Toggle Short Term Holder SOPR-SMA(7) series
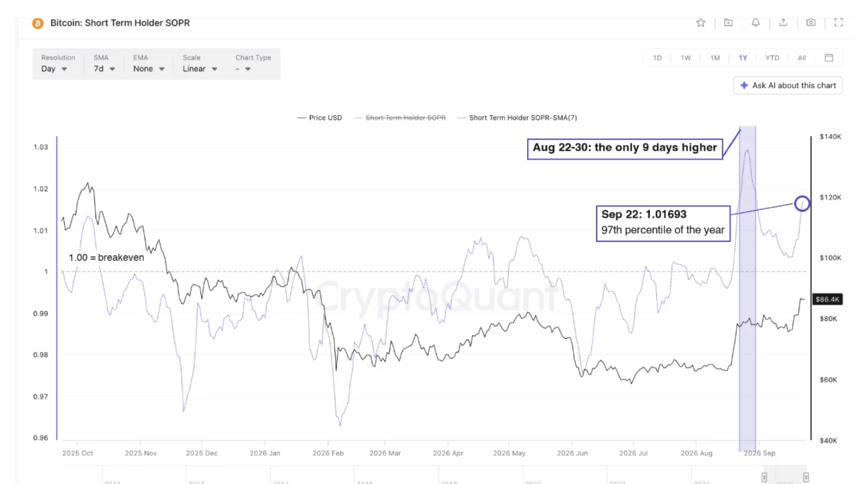Image resolution: width=868 pixels, height=484 pixels. tap(517, 117)
